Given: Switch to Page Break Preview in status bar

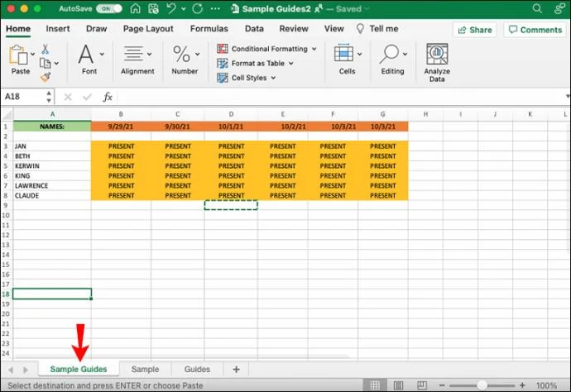Looking at the screenshot, I should (x=422, y=385).
